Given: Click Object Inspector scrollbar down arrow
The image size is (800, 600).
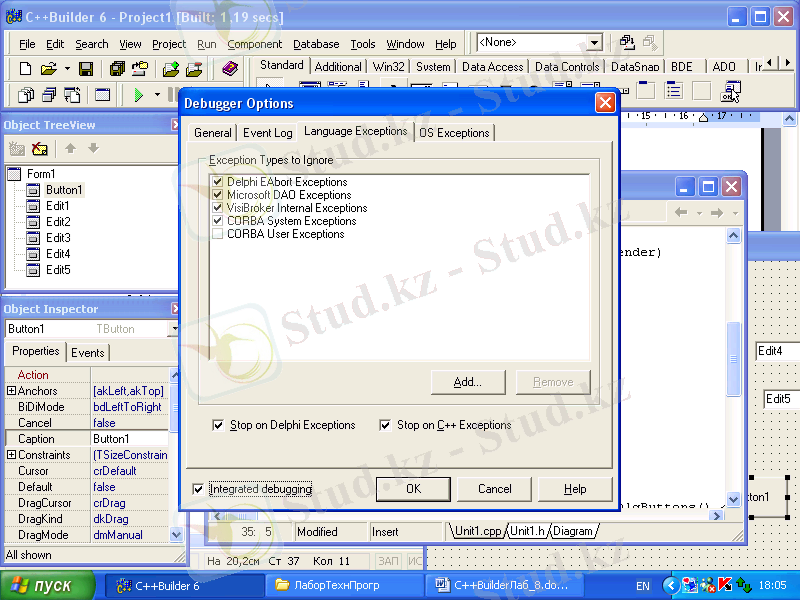Looking at the screenshot, I should (x=176, y=535).
